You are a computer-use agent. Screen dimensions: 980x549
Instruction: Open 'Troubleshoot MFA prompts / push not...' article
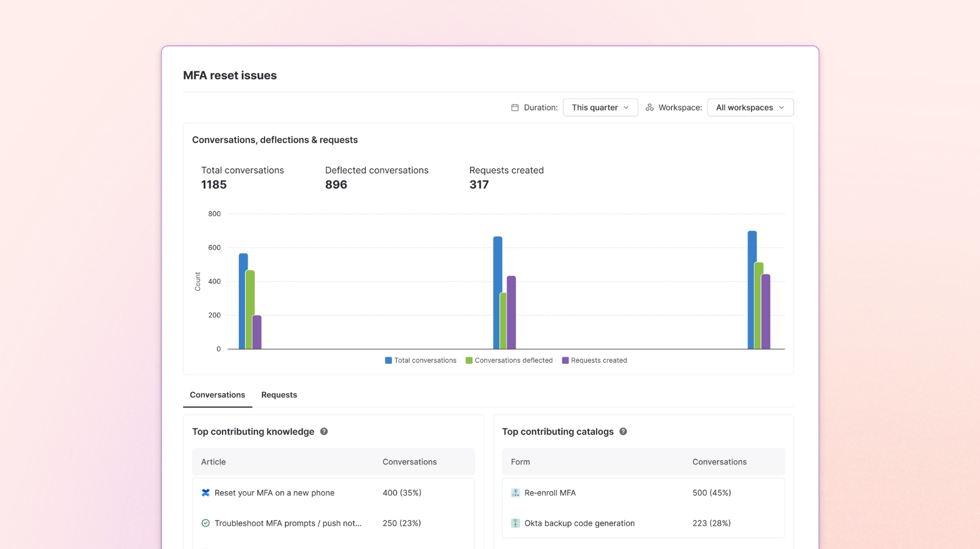click(x=288, y=523)
